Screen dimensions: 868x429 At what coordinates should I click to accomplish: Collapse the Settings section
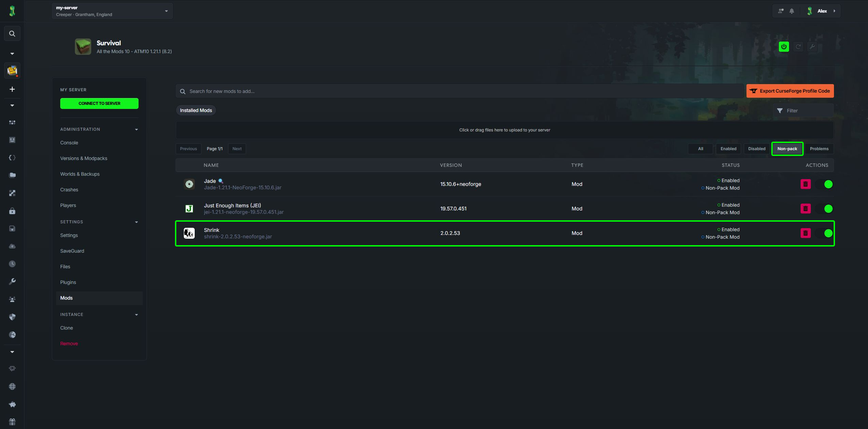pos(136,222)
